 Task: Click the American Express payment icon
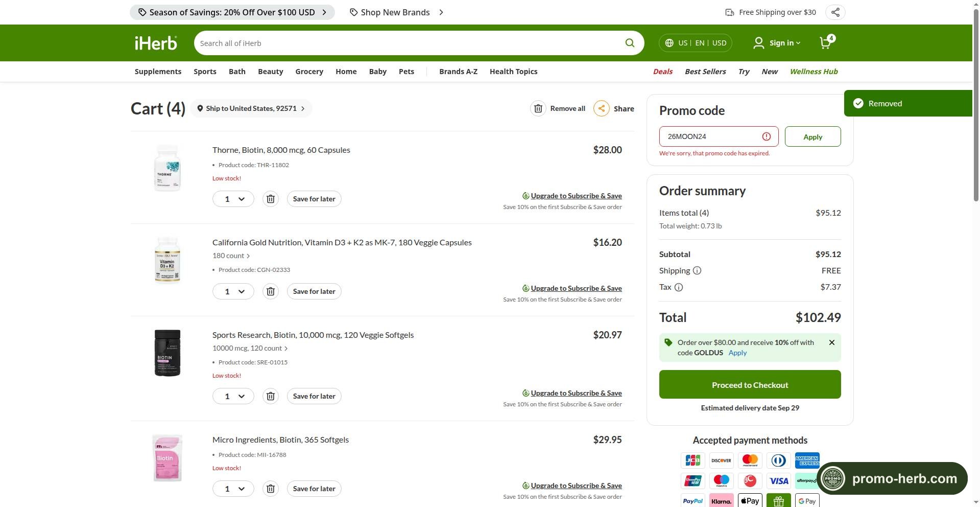807,460
